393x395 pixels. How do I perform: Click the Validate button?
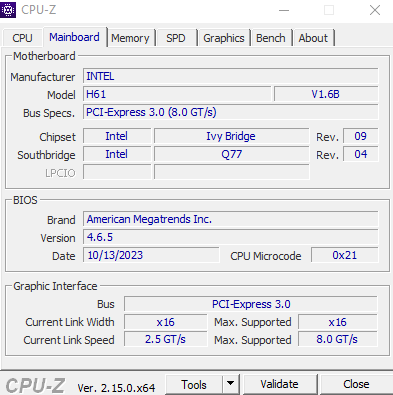click(x=280, y=384)
